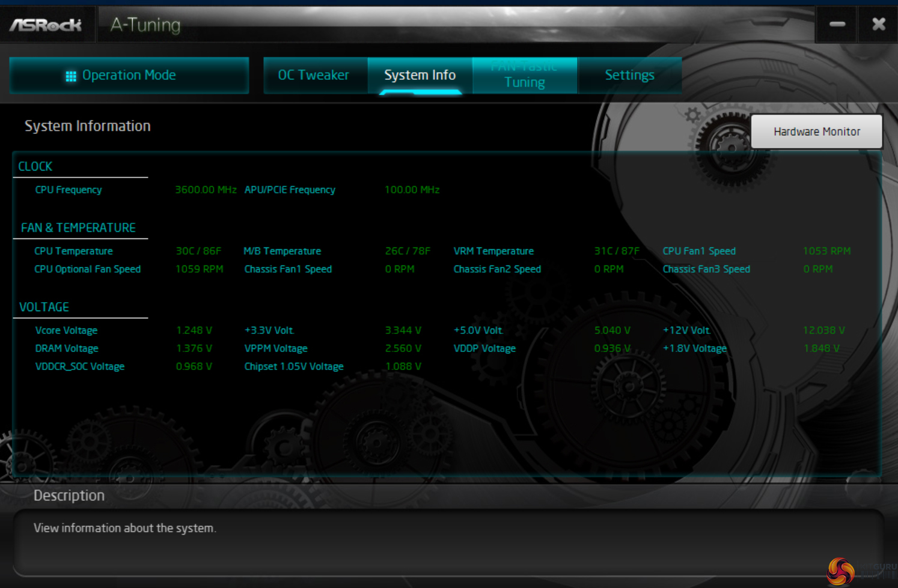Screen dimensions: 898x588
Task: Switch to the OC Tweaker tab
Action: click(313, 75)
